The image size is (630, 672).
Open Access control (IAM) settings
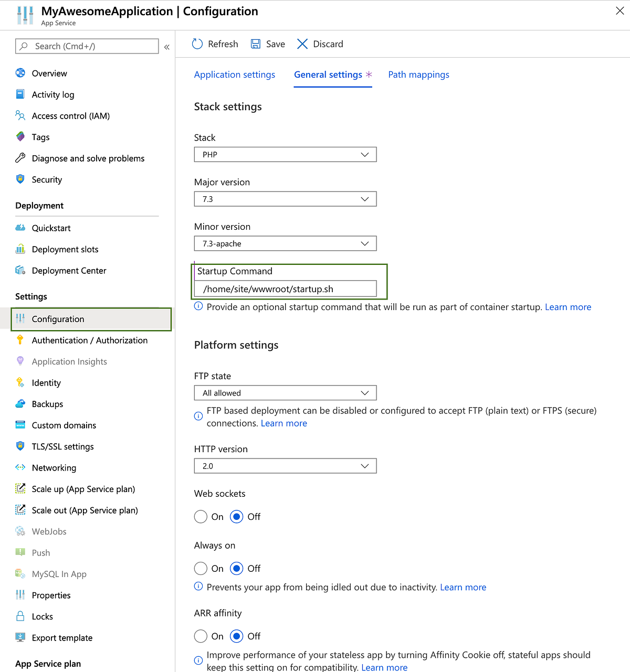point(70,115)
